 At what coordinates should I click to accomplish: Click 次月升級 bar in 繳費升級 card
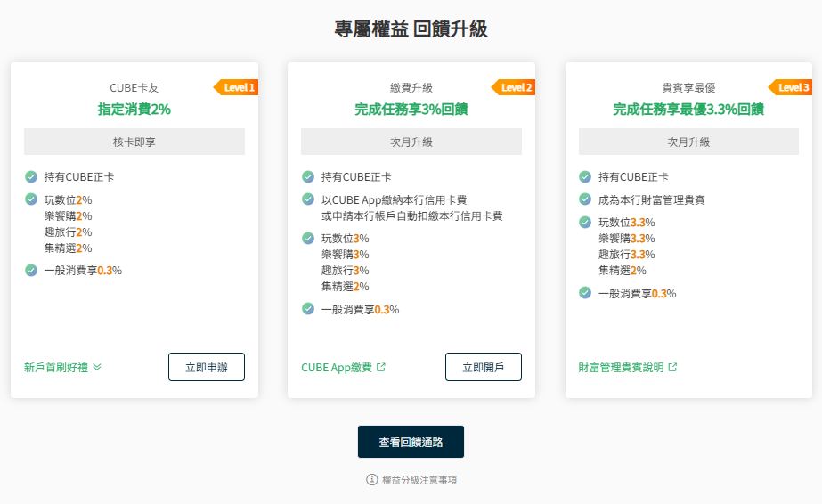click(x=411, y=142)
